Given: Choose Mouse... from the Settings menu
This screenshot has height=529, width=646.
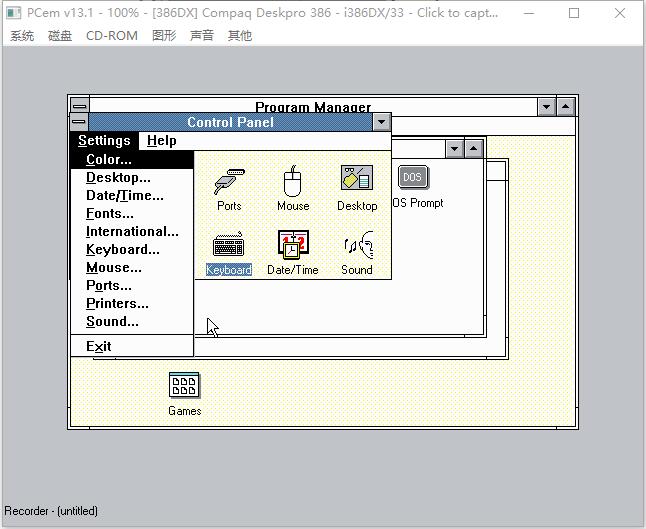Looking at the screenshot, I should [132, 268].
